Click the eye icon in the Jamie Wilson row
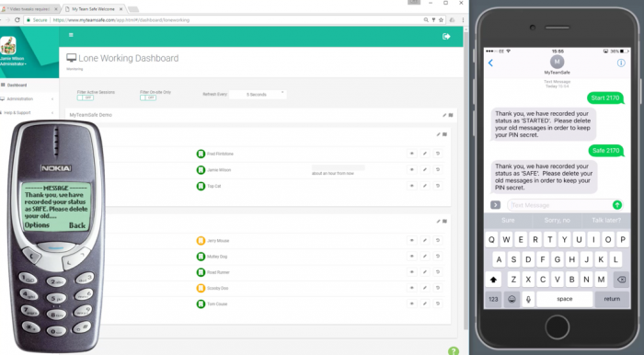644x355 pixels. coord(411,169)
